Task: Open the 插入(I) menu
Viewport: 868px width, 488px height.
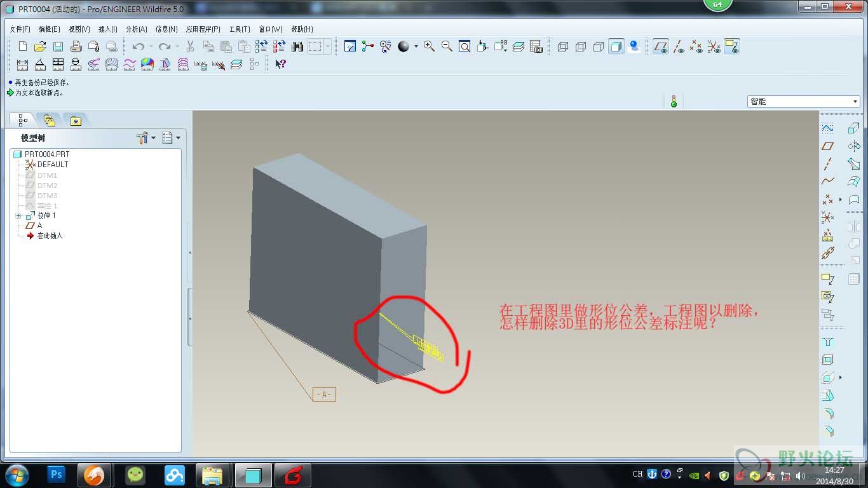Action: point(108,29)
